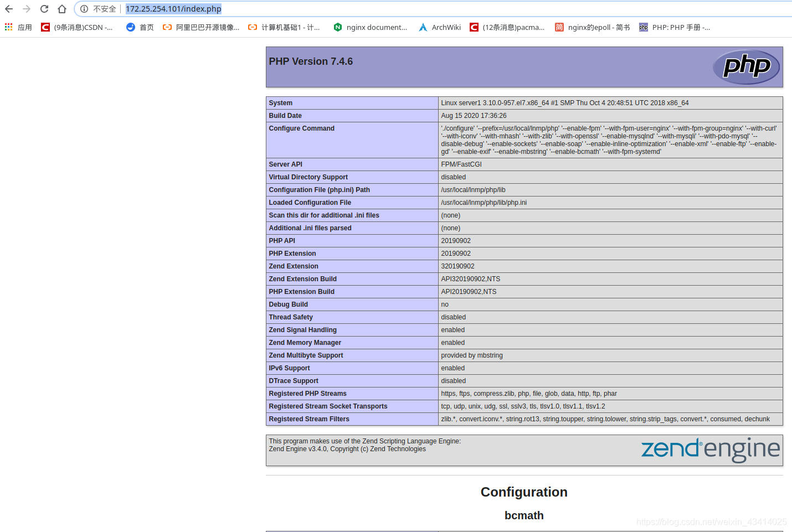This screenshot has width=792, height=532.
Task: Open the 首页 bookmark
Action: 140,27
